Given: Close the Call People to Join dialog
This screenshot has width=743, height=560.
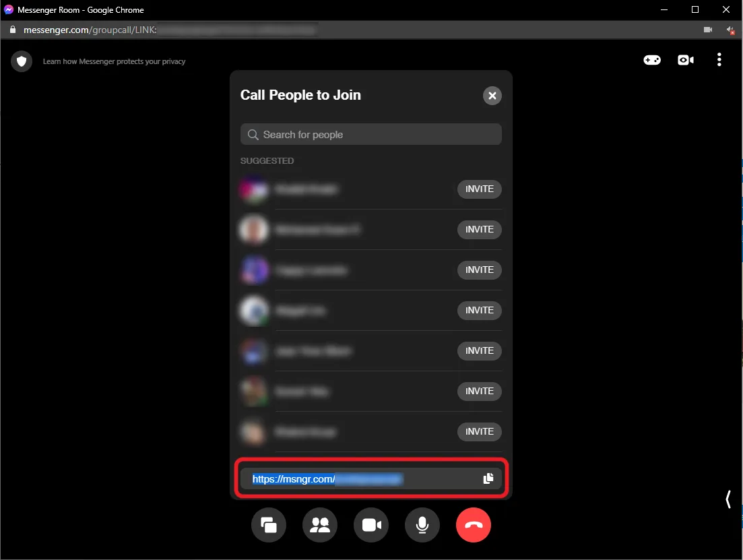Looking at the screenshot, I should [x=492, y=96].
